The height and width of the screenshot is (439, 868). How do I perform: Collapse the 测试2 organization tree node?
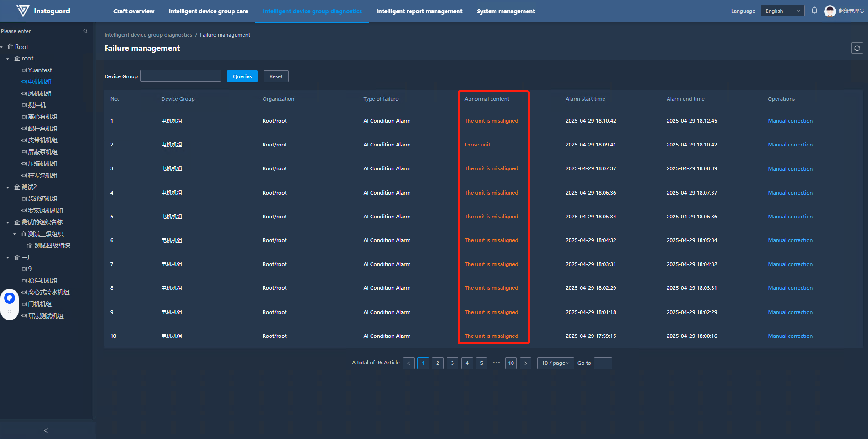click(x=8, y=187)
